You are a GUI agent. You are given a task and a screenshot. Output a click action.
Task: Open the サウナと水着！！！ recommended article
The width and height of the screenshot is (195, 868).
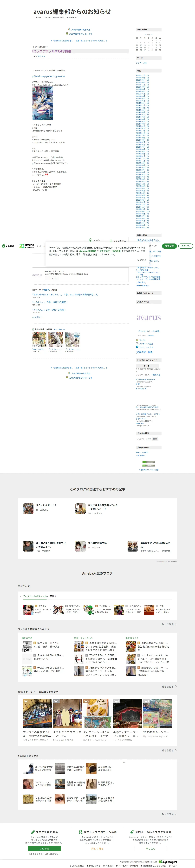coord(46,505)
